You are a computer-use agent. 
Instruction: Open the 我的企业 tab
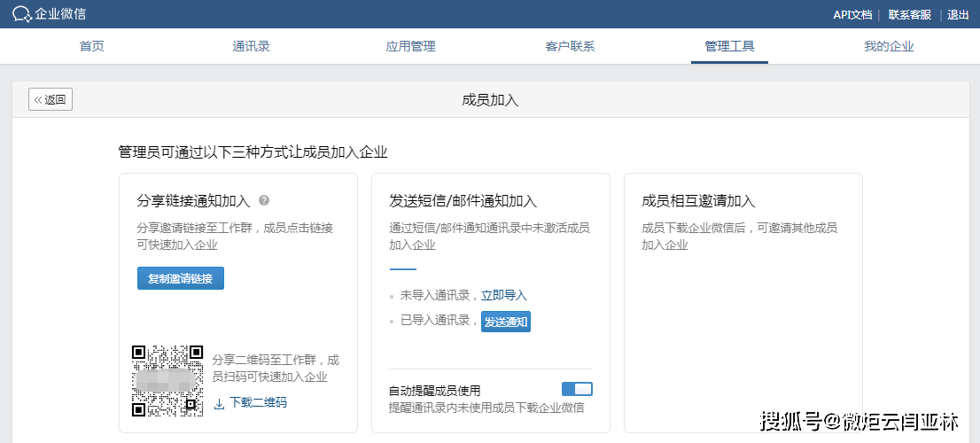click(x=889, y=46)
